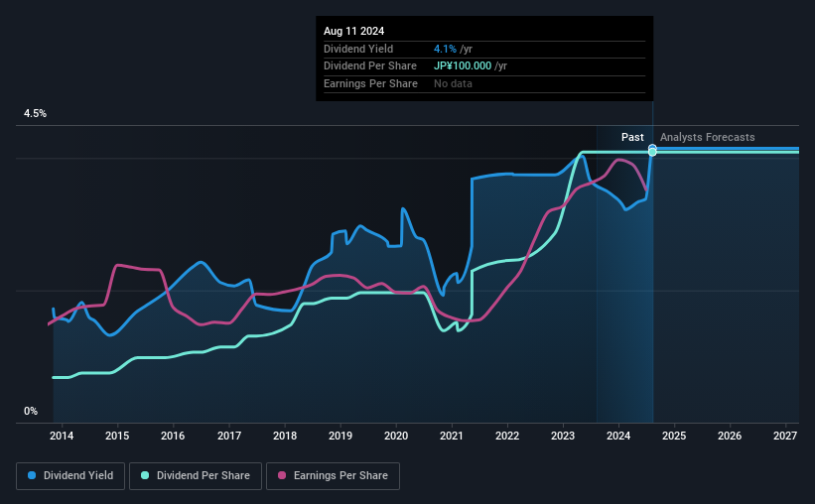This screenshot has width=815, height=504.
Task: Click the 2025 x-axis year label
Action: 674,436
